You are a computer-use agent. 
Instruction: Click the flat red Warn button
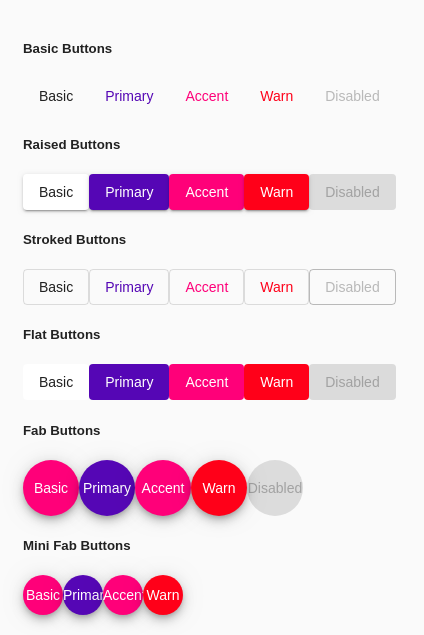(x=277, y=382)
